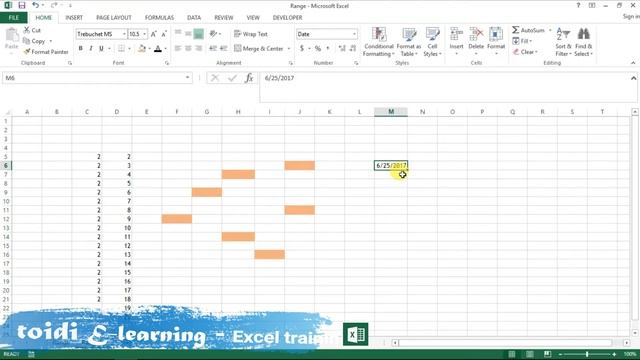Image resolution: width=640 pixels, height=360 pixels.
Task: Open the Borders button
Action: (x=121, y=49)
